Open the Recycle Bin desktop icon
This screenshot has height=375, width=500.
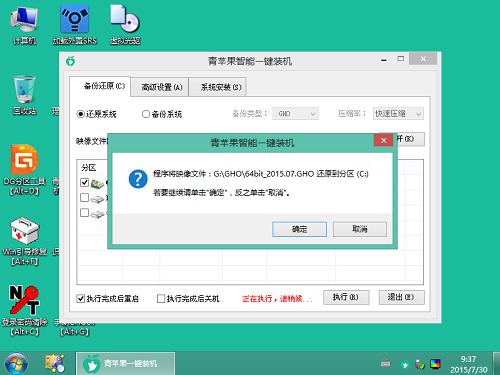pyautogui.click(x=24, y=95)
